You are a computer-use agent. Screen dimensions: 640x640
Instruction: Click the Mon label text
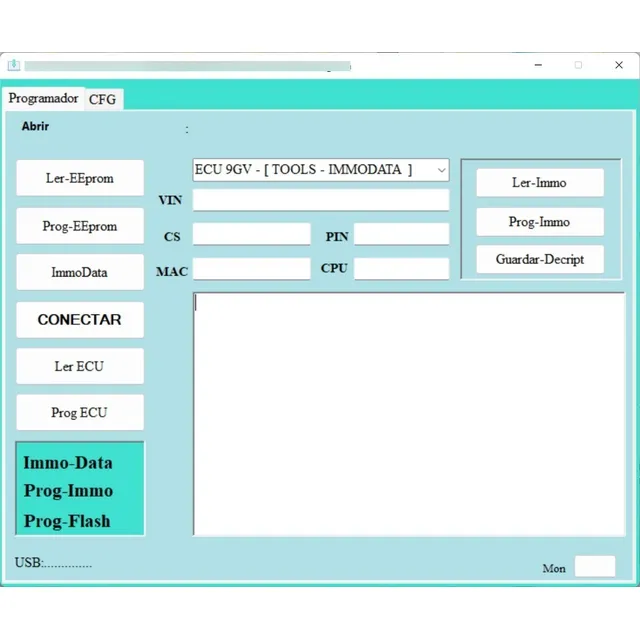pos(554,569)
